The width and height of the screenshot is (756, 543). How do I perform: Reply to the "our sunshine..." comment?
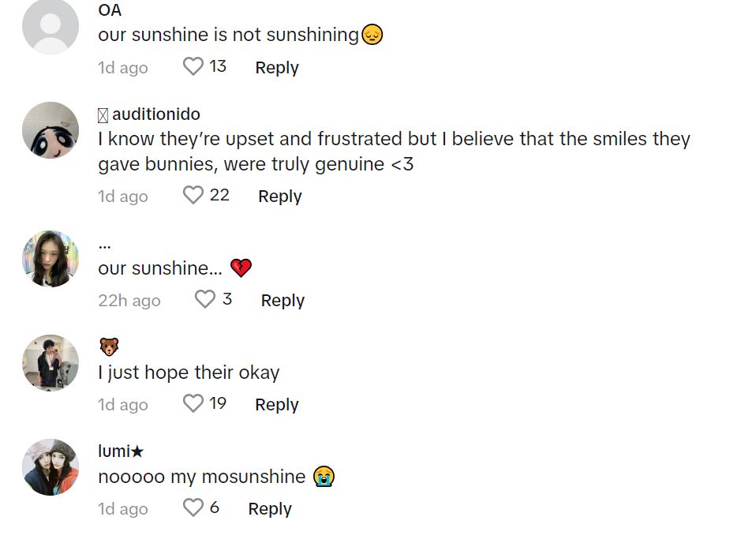pos(283,301)
